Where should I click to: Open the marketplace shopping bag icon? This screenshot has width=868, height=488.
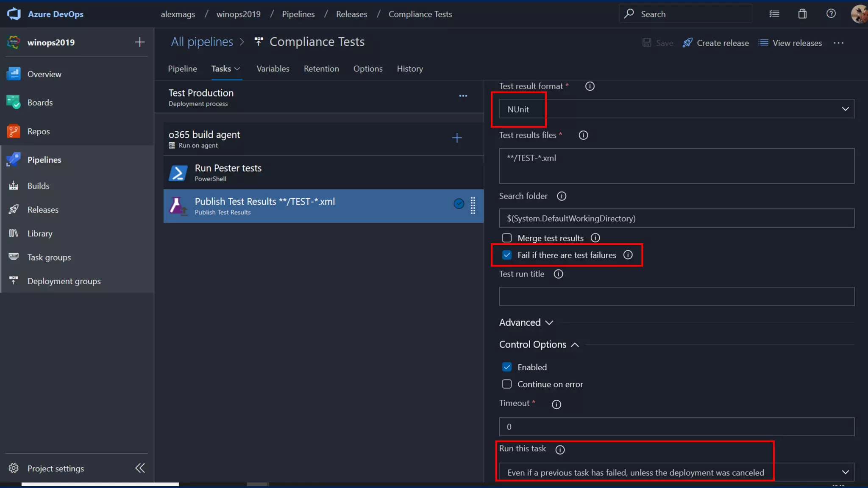coord(802,14)
